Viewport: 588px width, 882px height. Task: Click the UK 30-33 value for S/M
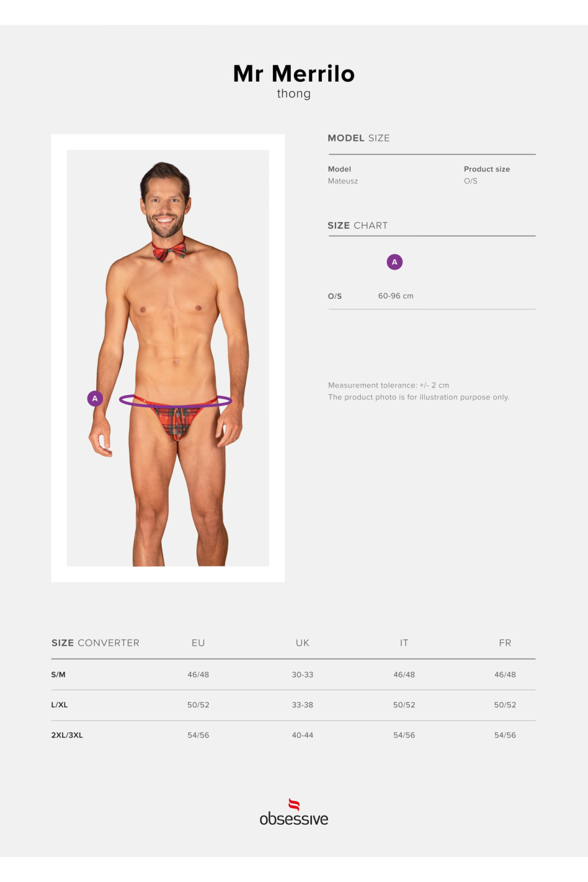click(x=303, y=675)
